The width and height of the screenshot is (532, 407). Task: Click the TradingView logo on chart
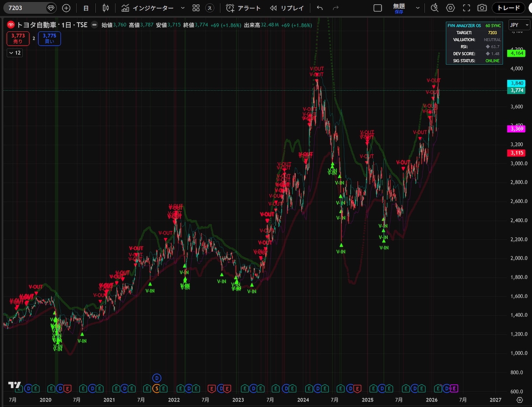pos(14,385)
